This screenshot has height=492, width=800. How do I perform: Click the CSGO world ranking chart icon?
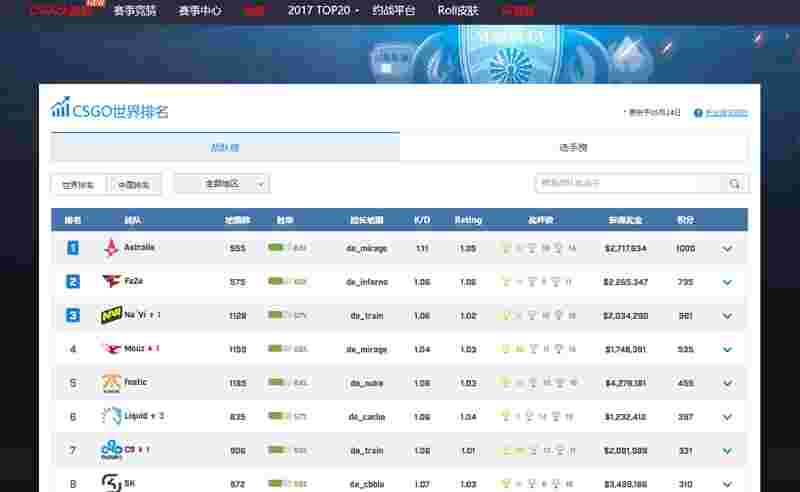(x=60, y=107)
